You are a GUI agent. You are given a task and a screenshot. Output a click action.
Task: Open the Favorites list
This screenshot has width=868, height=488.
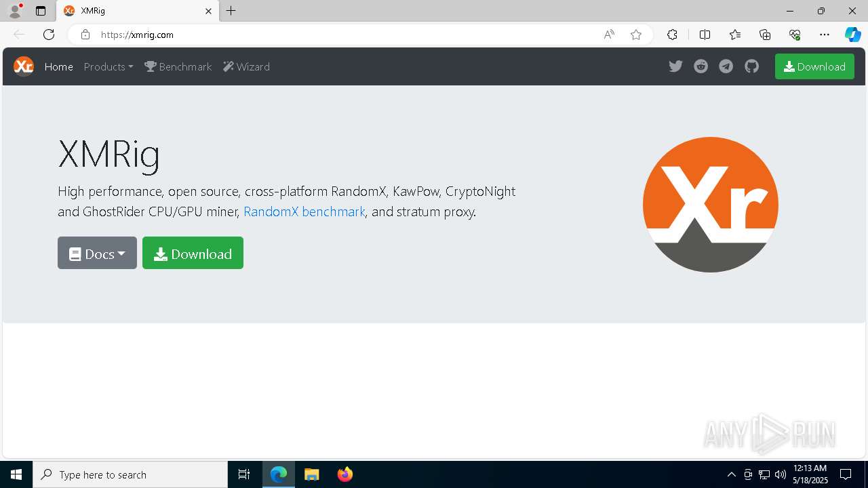point(735,35)
